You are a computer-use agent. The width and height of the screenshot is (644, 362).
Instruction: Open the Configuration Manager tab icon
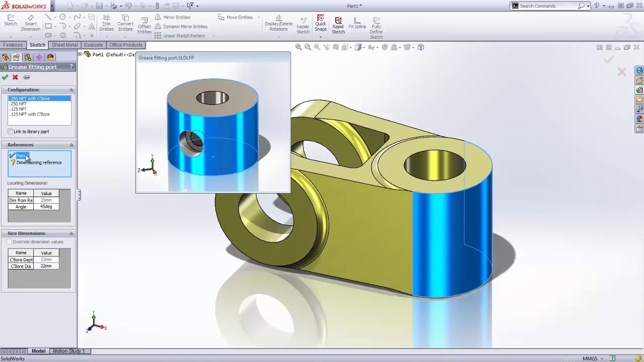[28, 57]
